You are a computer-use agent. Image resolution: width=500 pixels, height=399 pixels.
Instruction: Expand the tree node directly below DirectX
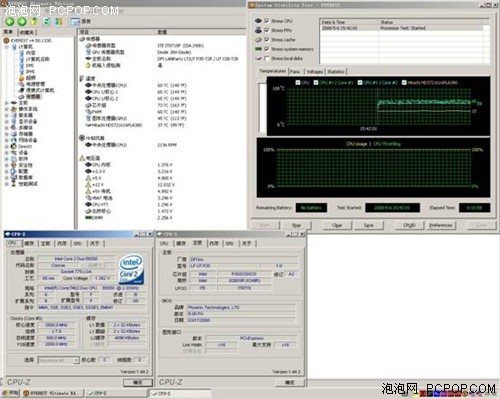[6, 153]
